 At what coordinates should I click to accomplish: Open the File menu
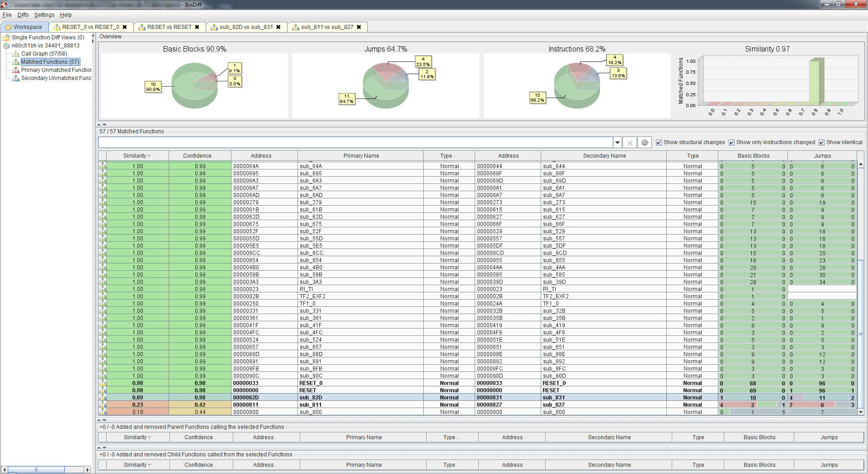point(7,15)
